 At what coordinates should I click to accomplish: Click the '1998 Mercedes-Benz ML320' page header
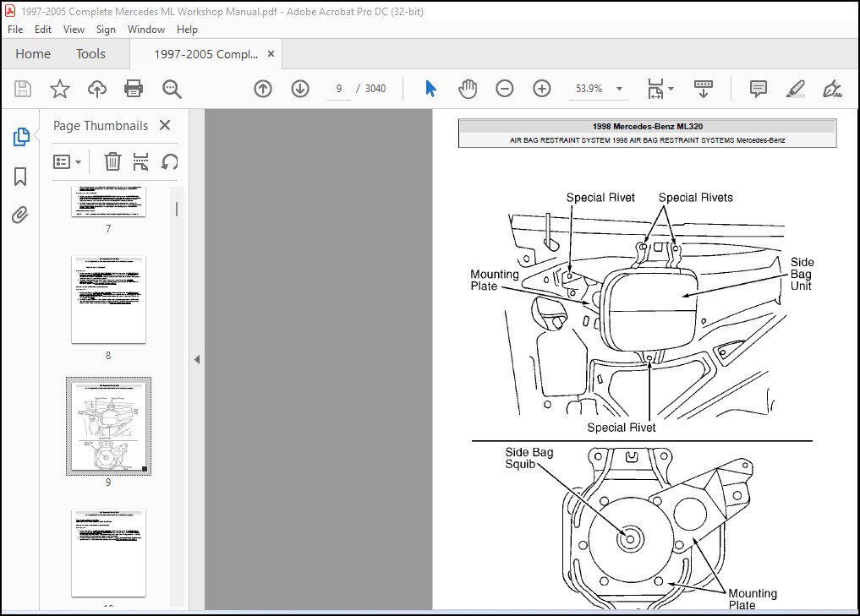coord(647,127)
